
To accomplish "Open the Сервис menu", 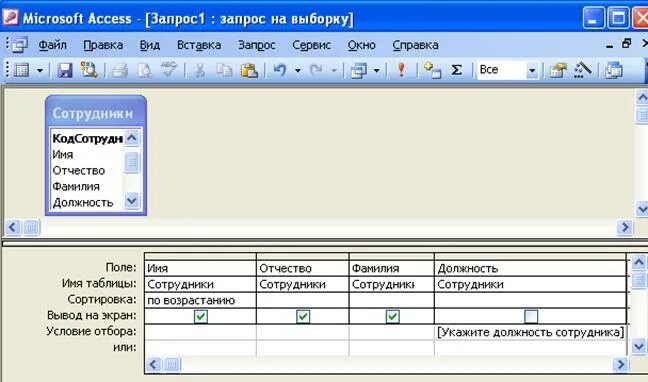I will [x=311, y=45].
